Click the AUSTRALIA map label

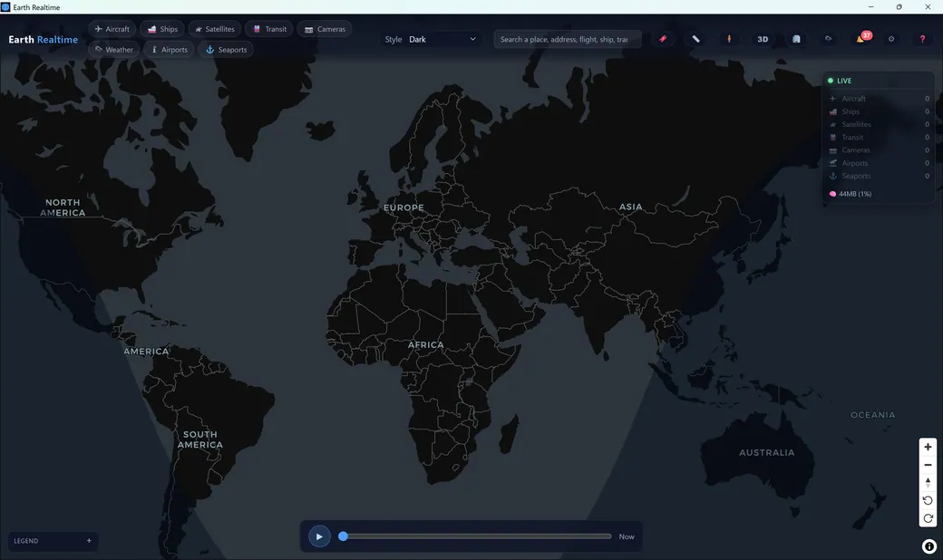(x=767, y=452)
